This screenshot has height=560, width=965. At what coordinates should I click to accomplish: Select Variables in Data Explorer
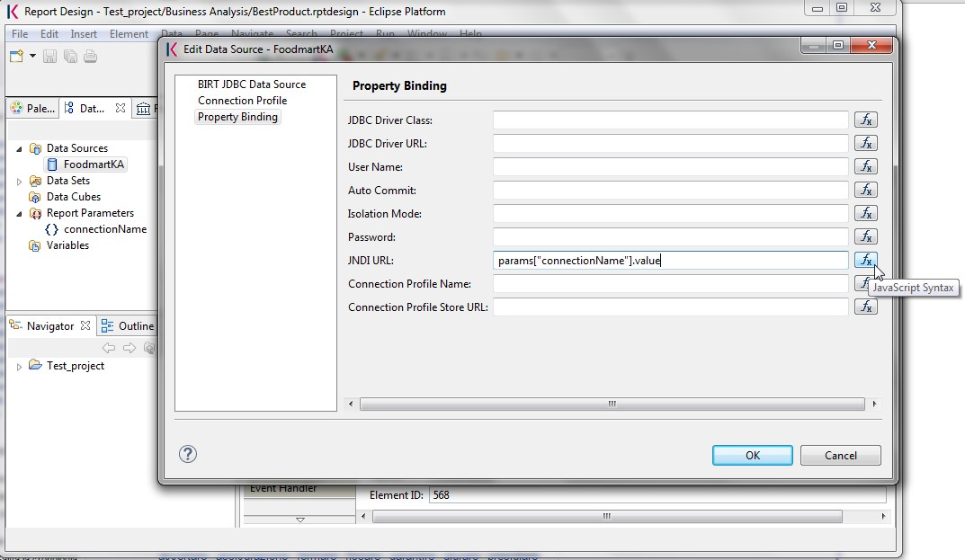(x=67, y=245)
